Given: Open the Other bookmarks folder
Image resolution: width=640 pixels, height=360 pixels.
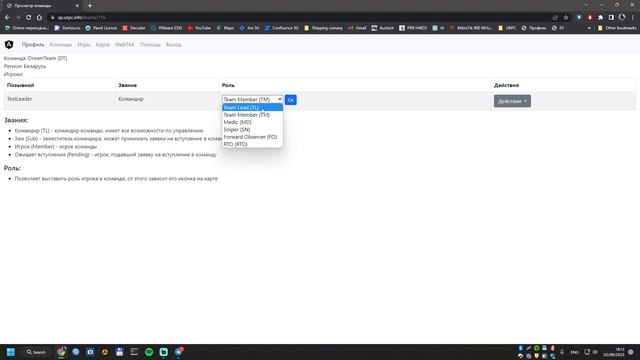Looking at the screenshot, I should click(617, 28).
